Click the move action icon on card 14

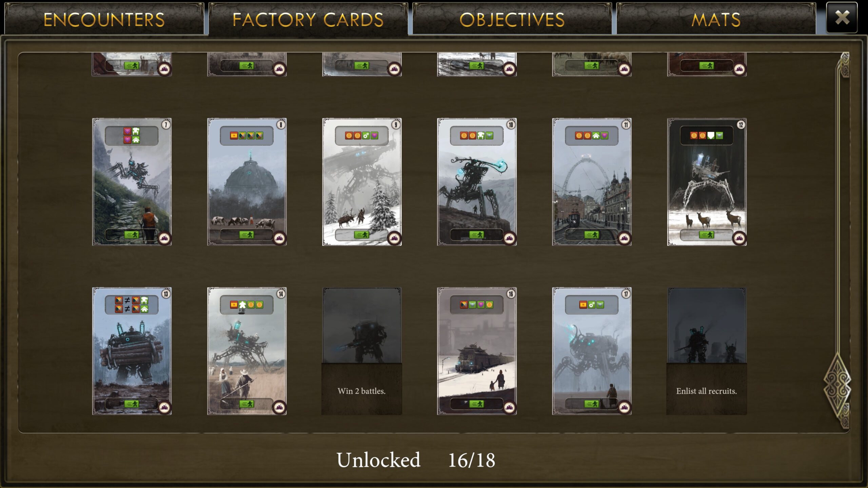246,404
